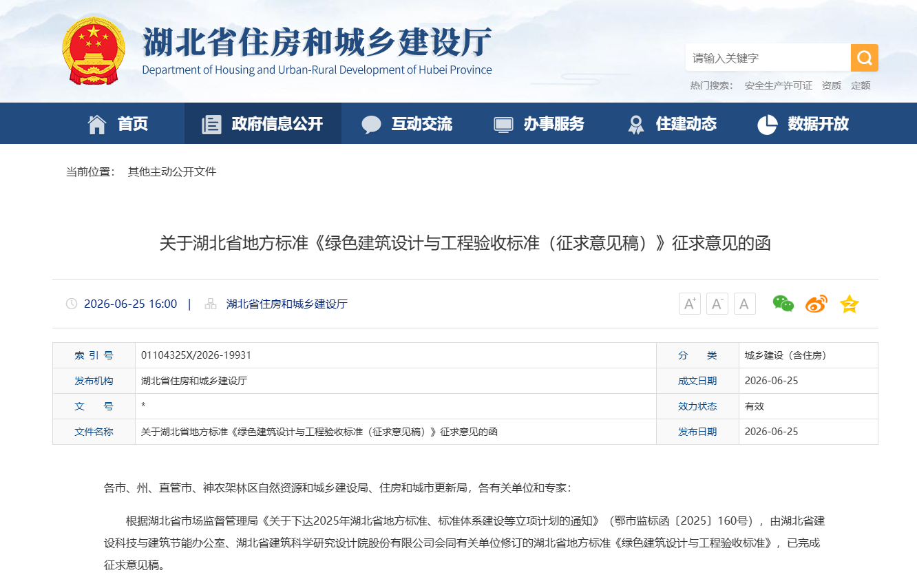Click the file name value in table
The image size is (917, 588).
319,432
